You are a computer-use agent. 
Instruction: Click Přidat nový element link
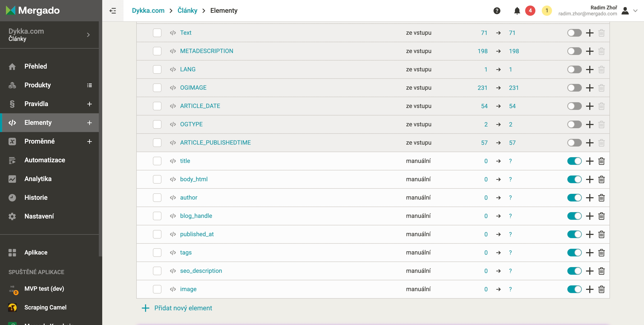point(183,308)
